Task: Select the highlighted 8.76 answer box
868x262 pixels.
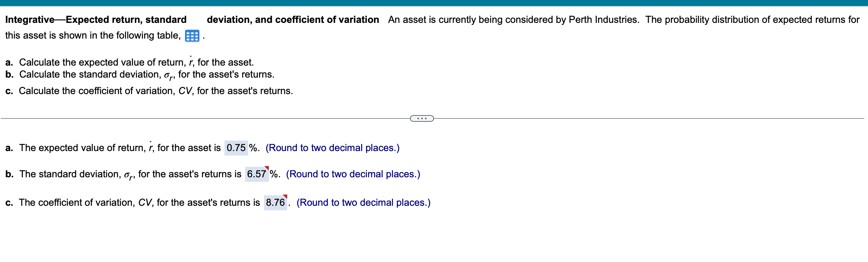Action: 276,202
